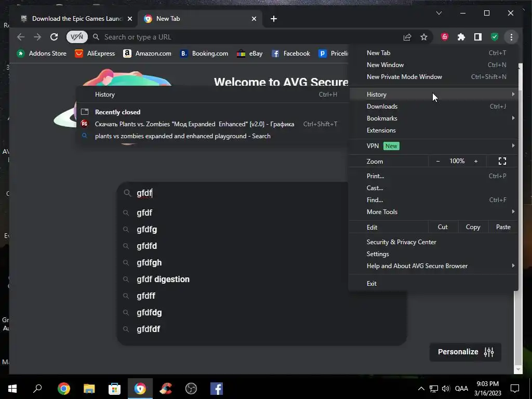Select Find... menu entry
532x399 pixels.
[x=433, y=200]
